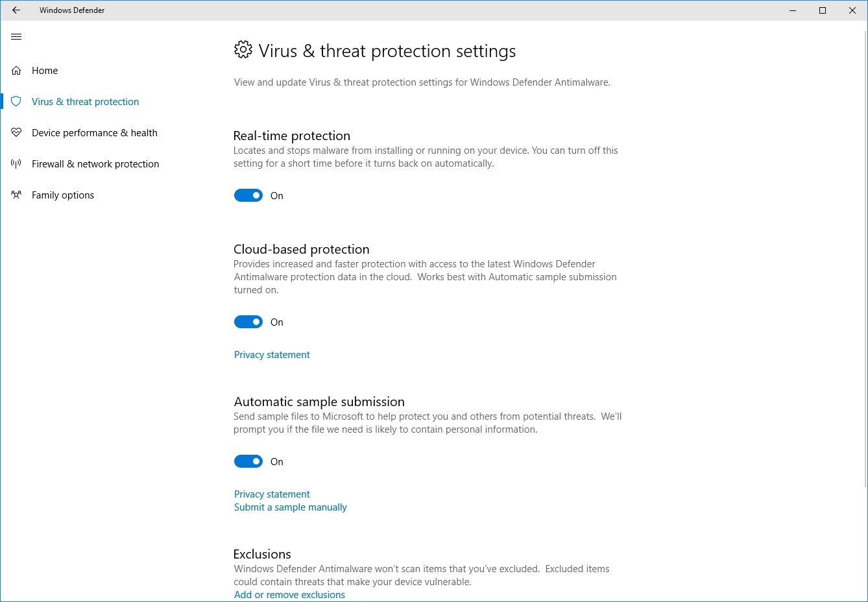The width and height of the screenshot is (868, 602).
Task: Navigate to Home in sidebar
Action: (x=45, y=71)
